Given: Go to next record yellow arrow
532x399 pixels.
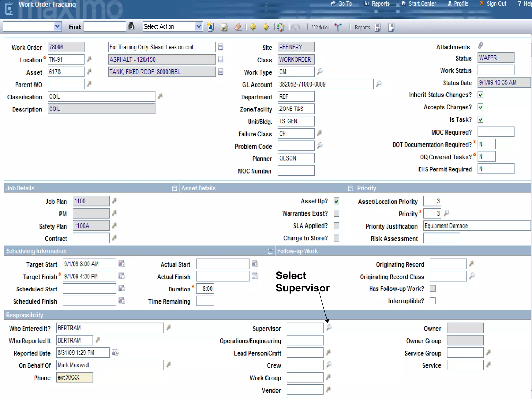Looking at the screenshot, I should point(266,27).
